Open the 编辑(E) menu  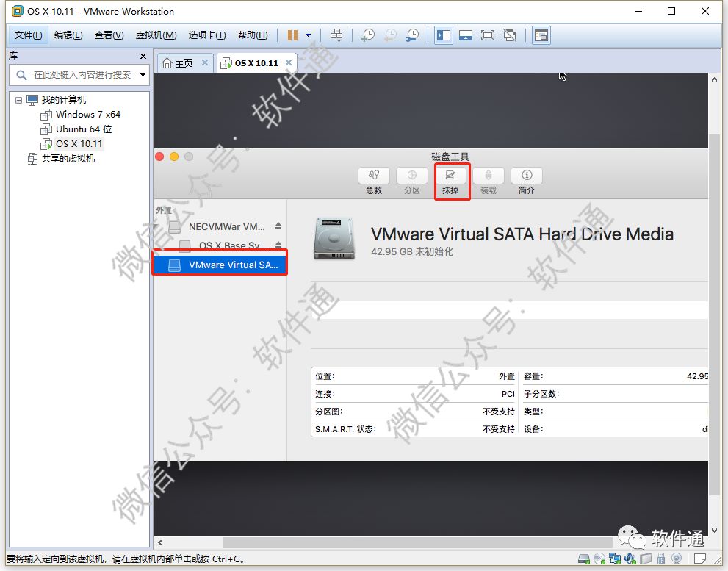[68, 35]
